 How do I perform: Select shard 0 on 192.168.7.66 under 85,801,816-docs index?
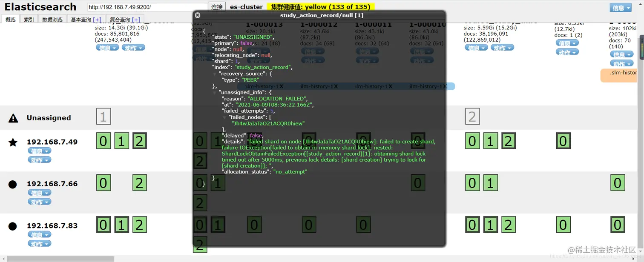(103, 183)
